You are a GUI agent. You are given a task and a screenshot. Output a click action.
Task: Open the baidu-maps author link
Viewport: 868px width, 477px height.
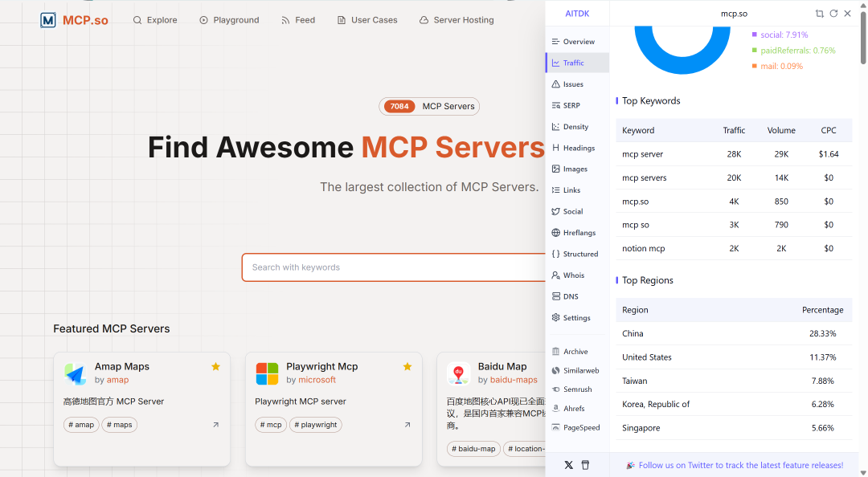click(x=514, y=380)
